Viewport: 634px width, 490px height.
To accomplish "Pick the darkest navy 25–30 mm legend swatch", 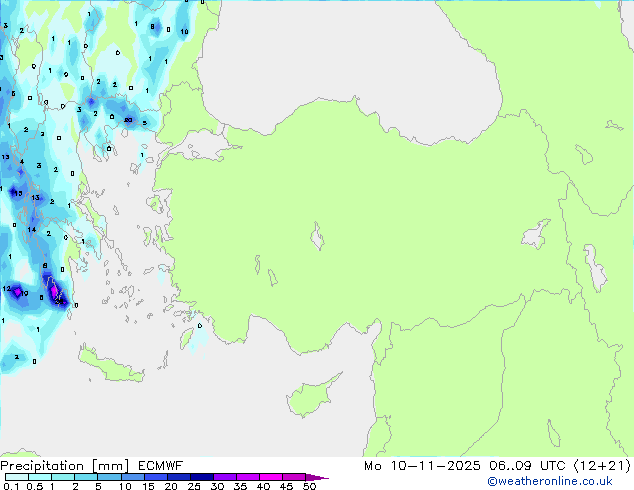I will [x=202, y=477].
